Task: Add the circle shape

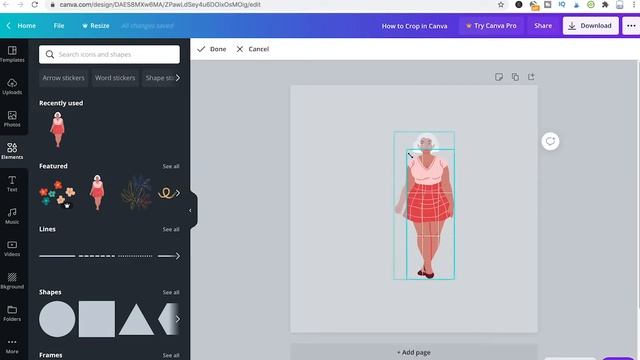Action: point(57,319)
